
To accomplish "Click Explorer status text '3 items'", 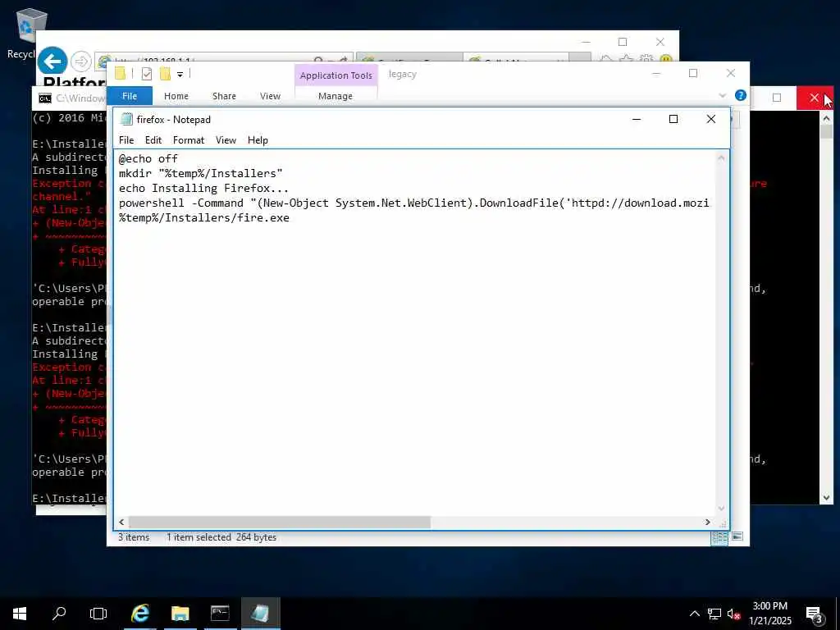I will click(134, 536).
